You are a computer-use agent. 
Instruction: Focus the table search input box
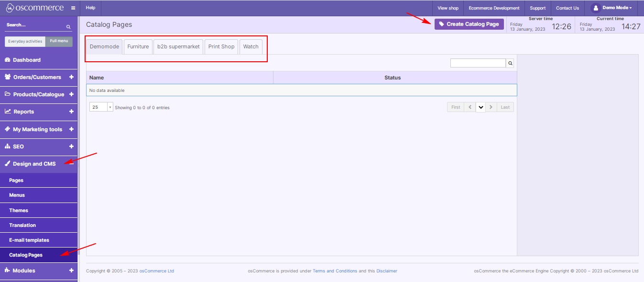click(478, 63)
